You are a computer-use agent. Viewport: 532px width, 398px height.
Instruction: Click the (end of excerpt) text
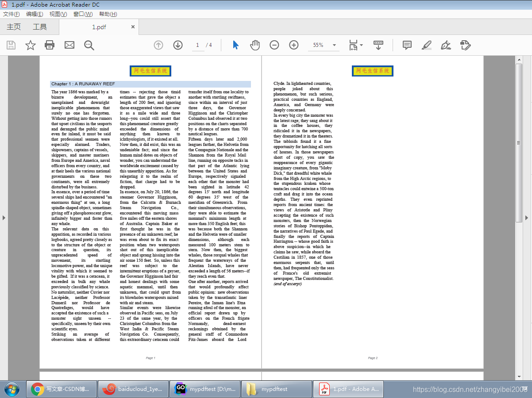tap(288, 284)
